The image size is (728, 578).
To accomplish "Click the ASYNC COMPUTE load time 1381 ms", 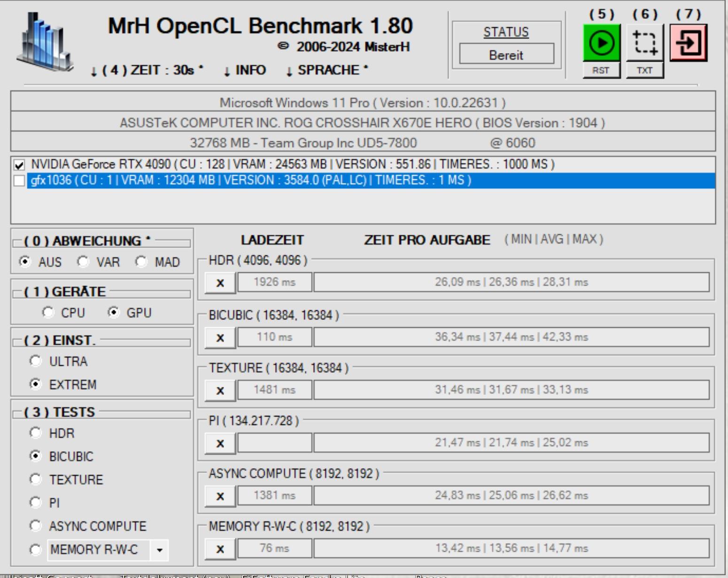I will 275,495.
